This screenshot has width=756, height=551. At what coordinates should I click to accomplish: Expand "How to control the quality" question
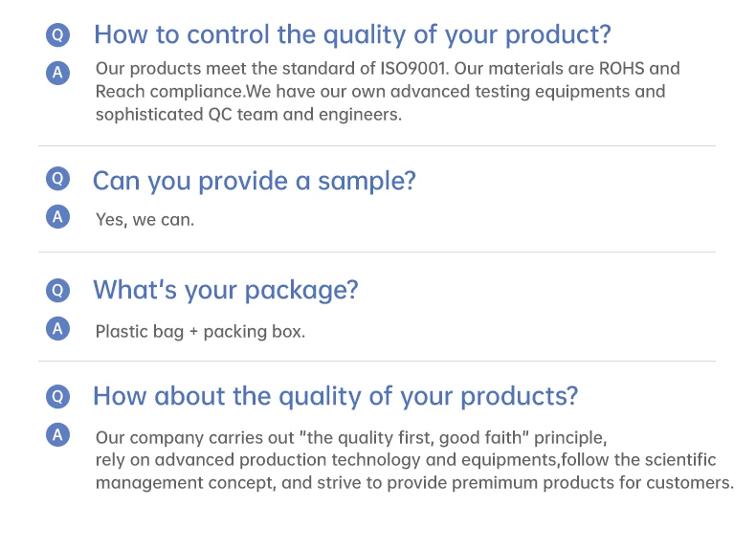[351, 35]
